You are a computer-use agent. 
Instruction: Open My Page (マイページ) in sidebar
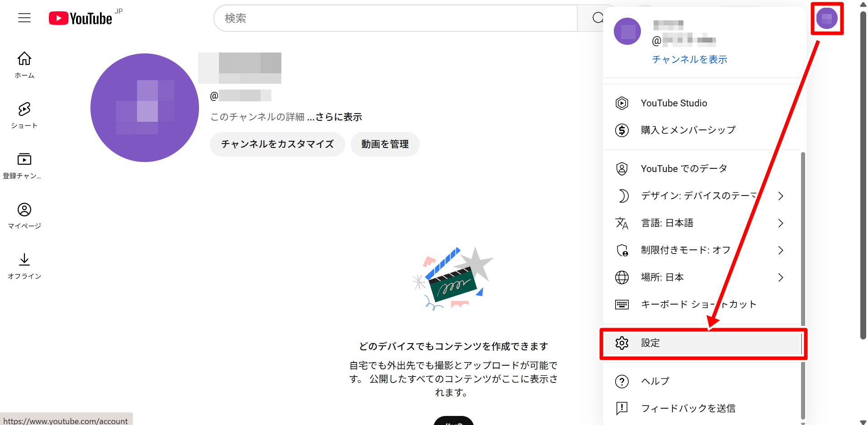coord(24,215)
